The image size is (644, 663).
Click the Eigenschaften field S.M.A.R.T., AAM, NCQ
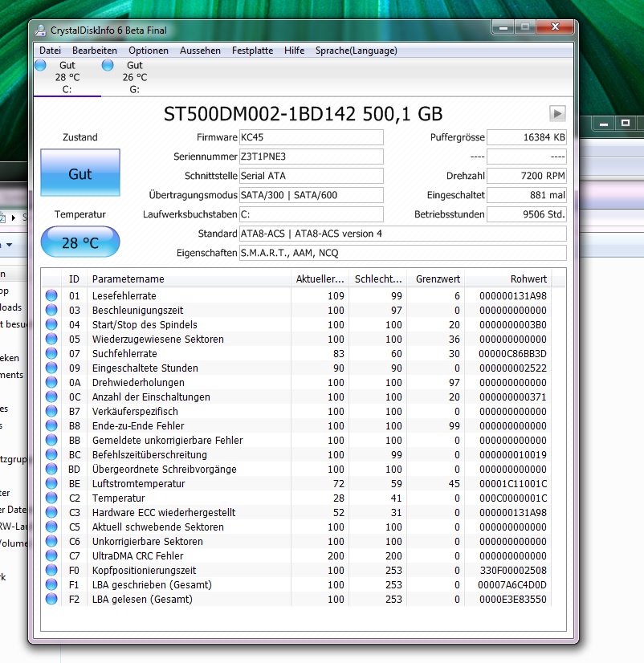[x=403, y=253]
